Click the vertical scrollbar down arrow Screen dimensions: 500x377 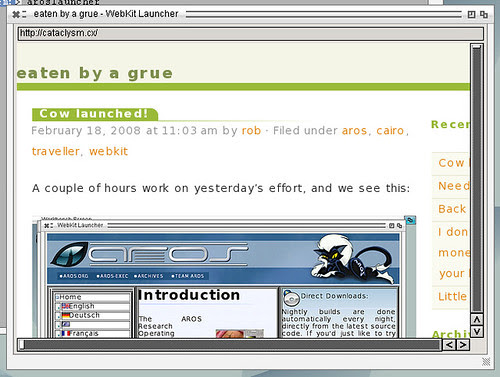477,332
